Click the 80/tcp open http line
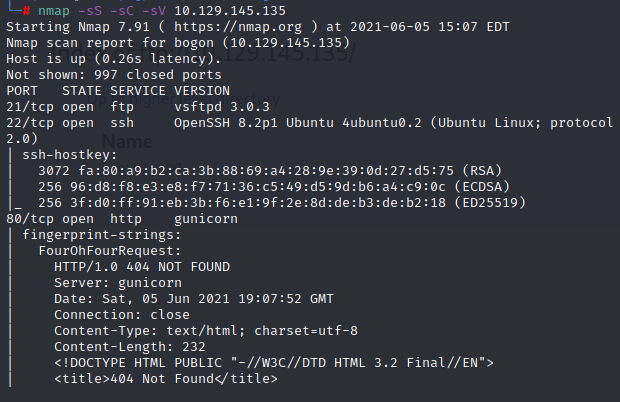620x402 pixels. (122, 219)
